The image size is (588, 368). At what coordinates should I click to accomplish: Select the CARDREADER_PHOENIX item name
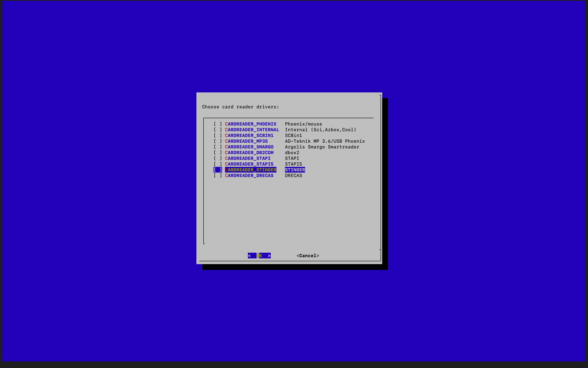point(250,124)
